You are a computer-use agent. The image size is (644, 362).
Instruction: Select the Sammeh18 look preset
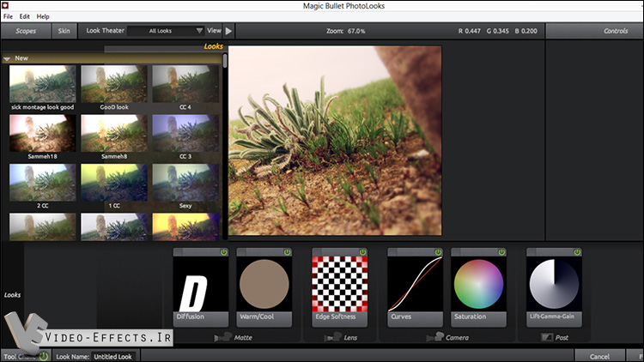click(x=43, y=137)
